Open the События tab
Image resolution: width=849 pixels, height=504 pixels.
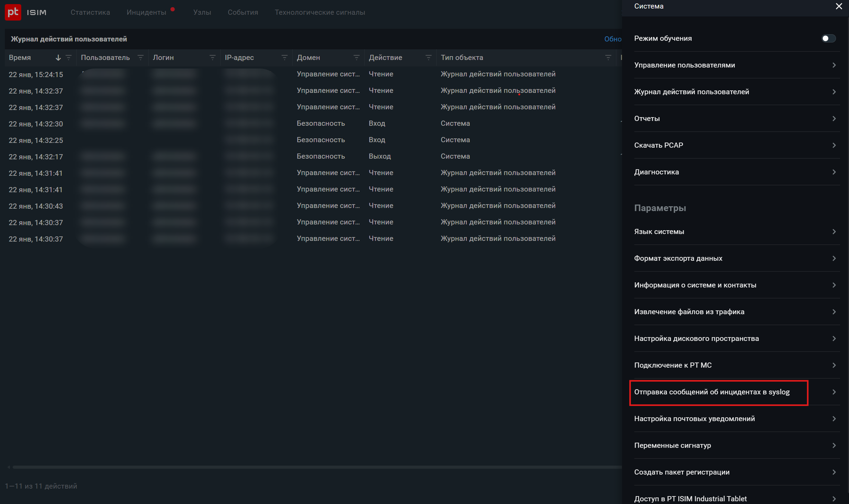(x=242, y=12)
